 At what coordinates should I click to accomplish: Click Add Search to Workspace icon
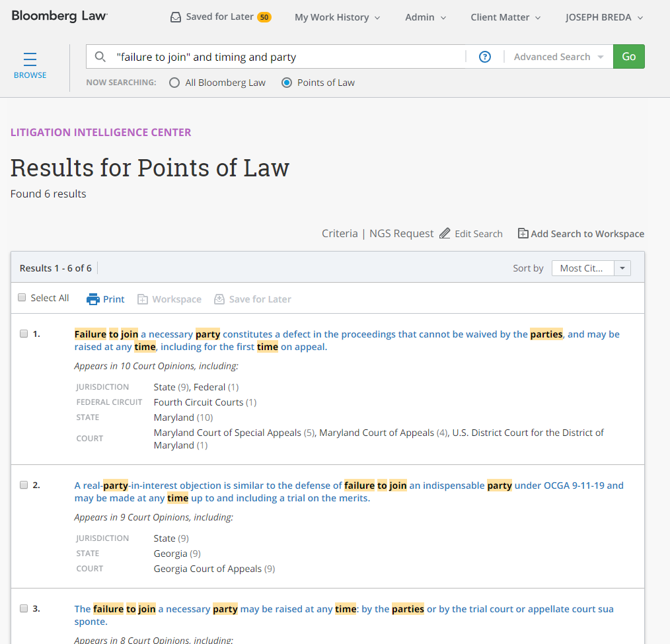(x=523, y=234)
